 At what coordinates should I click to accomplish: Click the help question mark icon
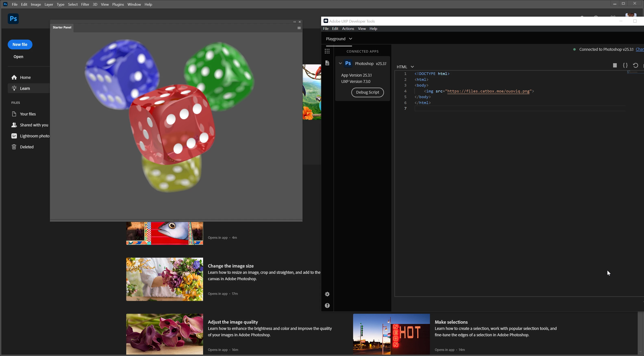point(327,306)
